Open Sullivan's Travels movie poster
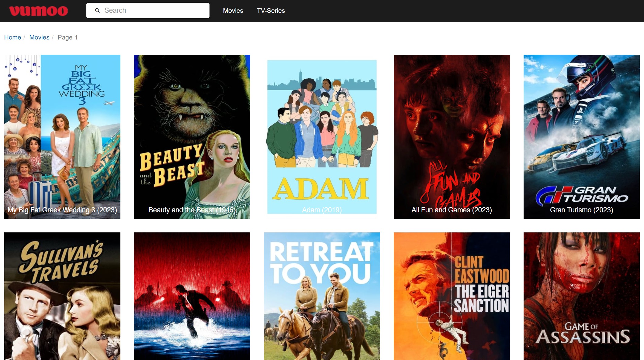Image resolution: width=644 pixels, height=360 pixels. (62, 296)
